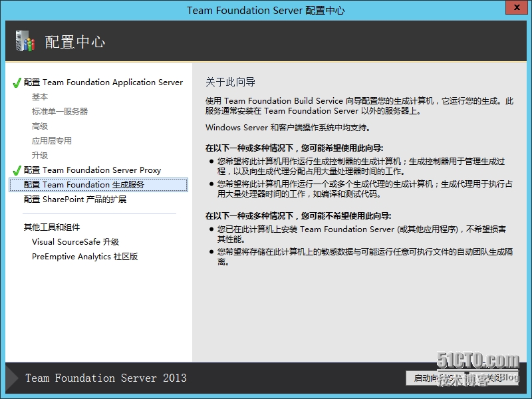
Task: Choose Visual SourceSafe 升级
Action: 75,242
